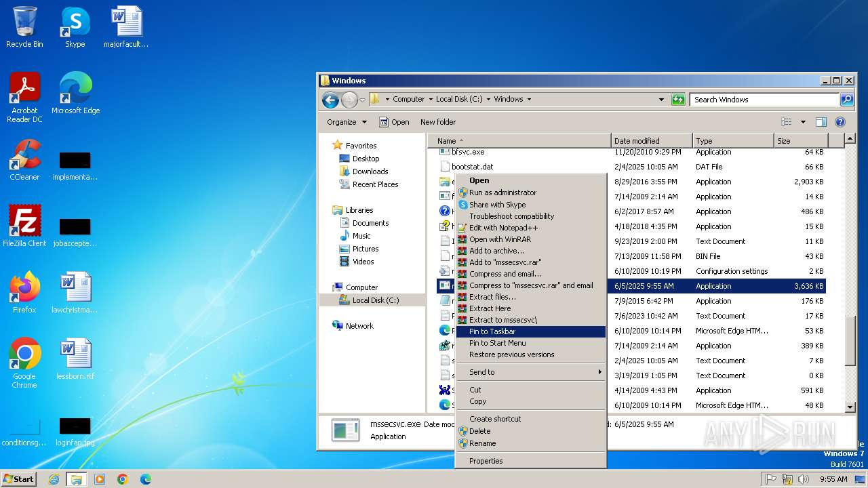This screenshot has height=488, width=868.
Task: Expand the change view dropdown arrow
Action: 803,122
